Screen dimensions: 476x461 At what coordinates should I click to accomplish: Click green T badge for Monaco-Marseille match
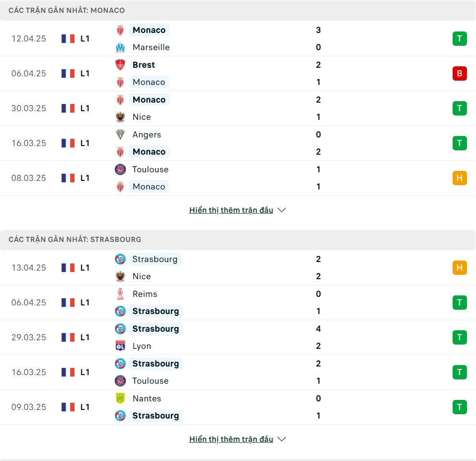pyautogui.click(x=459, y=39)
